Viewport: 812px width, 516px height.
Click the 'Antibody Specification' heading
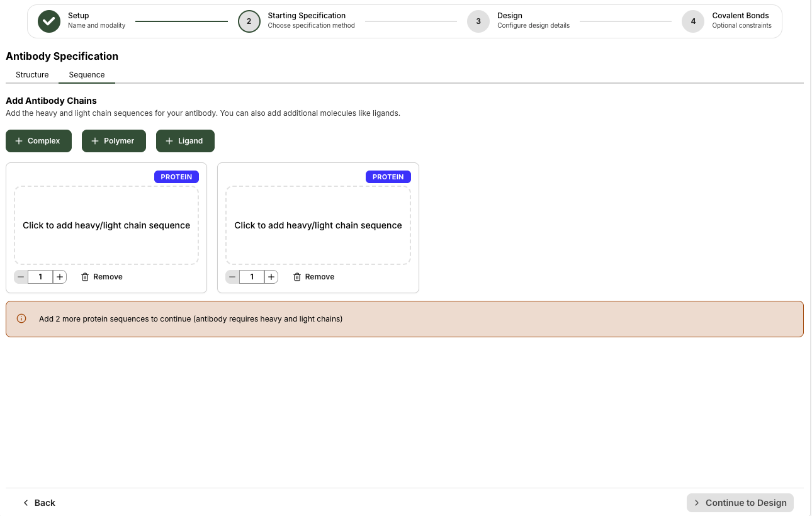tap(62, 56)
